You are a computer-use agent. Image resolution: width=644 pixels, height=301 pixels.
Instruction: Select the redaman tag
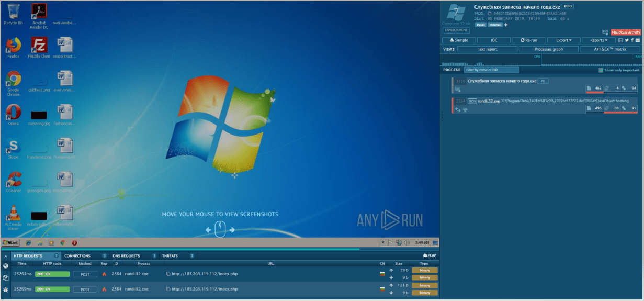click(x=495, y=25)
